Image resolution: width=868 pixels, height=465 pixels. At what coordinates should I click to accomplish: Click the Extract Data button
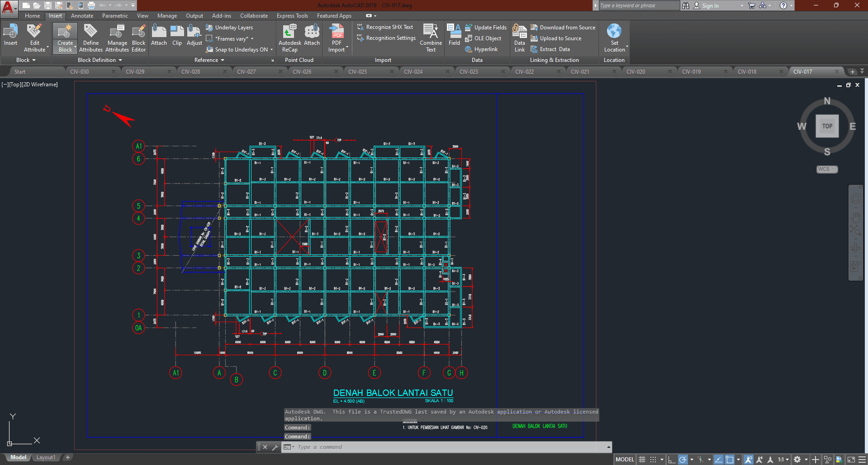point(555,49)
